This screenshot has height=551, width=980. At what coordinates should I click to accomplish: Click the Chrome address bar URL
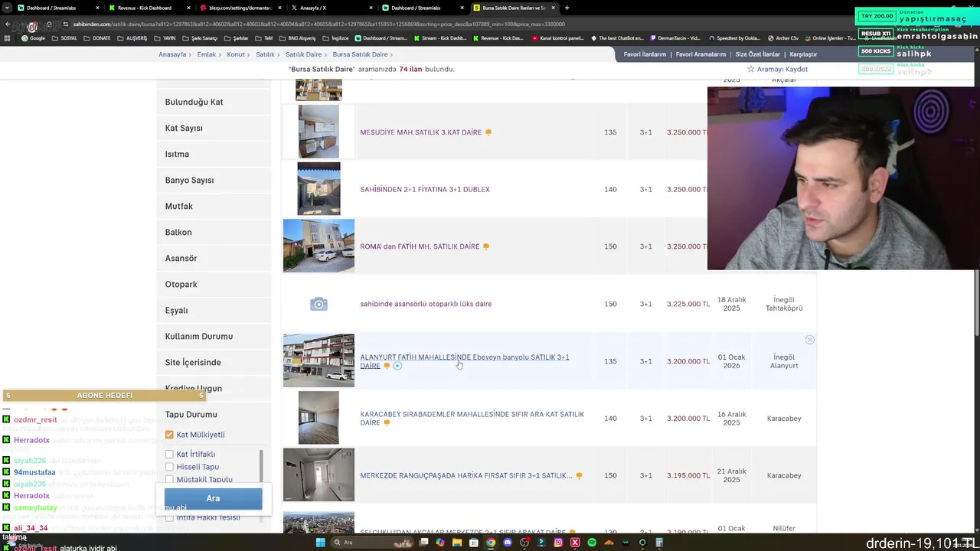(x=318, y=24)
